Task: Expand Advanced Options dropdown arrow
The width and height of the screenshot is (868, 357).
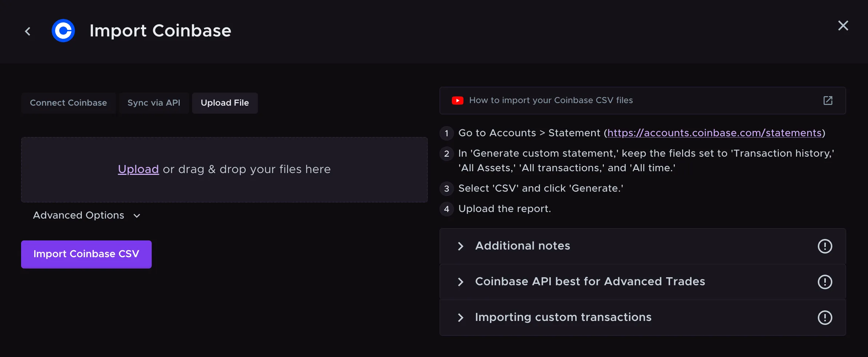Action: pos(137,216)
